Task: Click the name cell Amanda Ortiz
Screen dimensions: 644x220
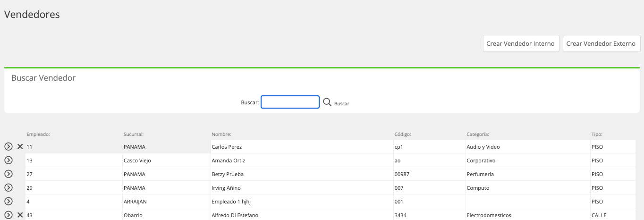Action: [x=301, y=161]
